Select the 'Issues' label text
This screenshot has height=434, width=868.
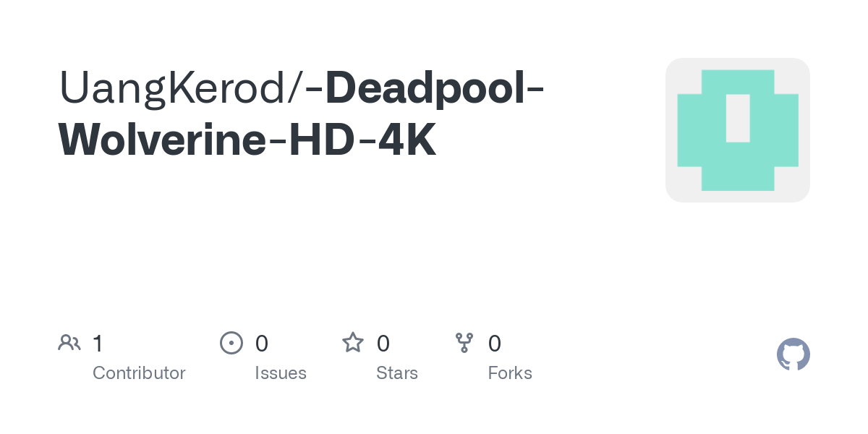[x=281, y=373]
